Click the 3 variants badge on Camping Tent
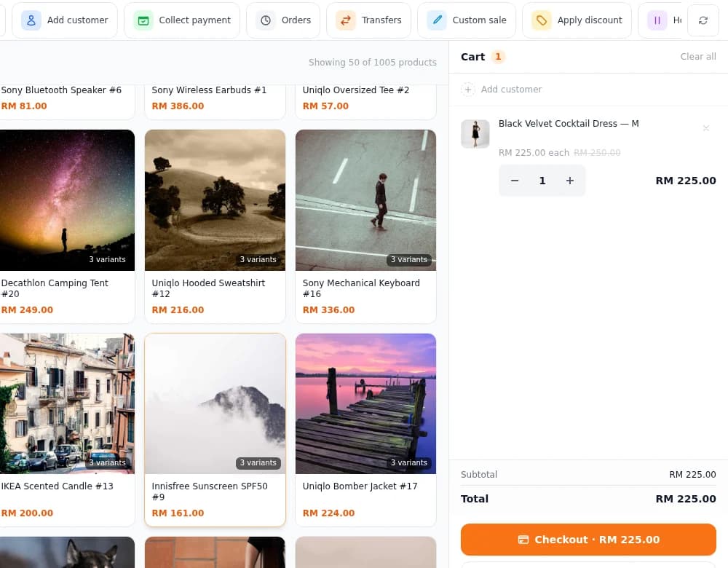Screen dimensions: 728x568 (x=107, y=260)
